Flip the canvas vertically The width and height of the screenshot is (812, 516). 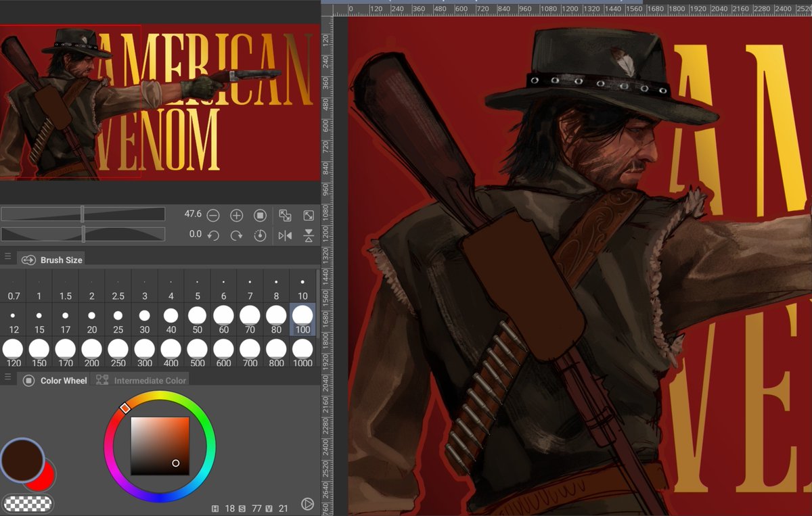pyautogui.click(x=309, y=235)
